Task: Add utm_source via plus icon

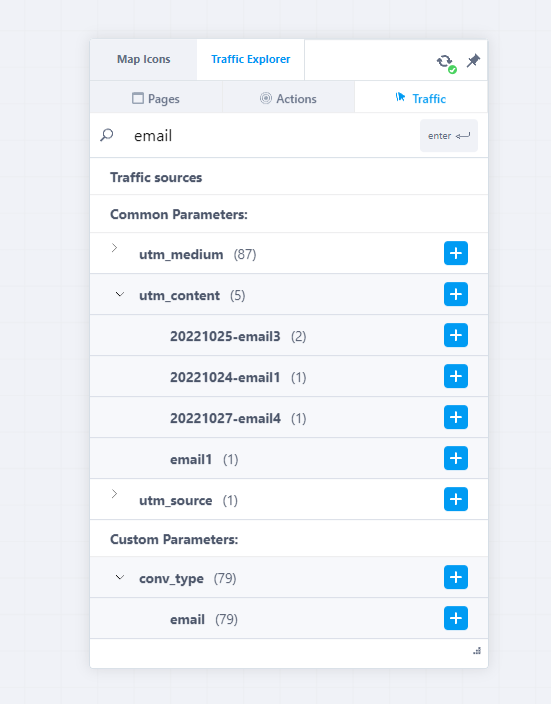Action: pyautogui.click(x=456, y=499)
